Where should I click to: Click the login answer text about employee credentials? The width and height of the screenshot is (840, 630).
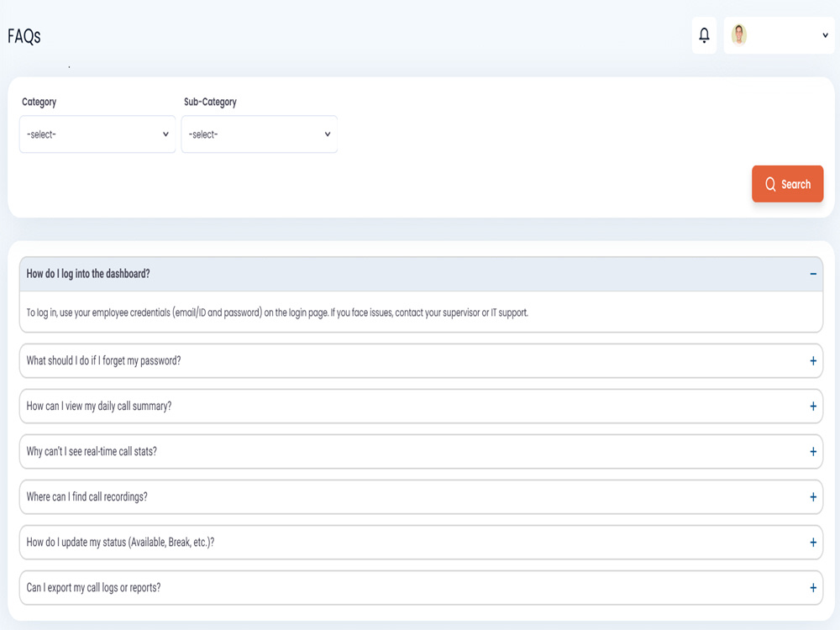[x=277, y=312]
